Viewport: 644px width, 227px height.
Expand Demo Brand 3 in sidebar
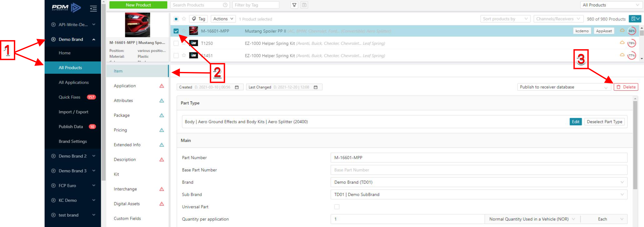pos(73,171)
